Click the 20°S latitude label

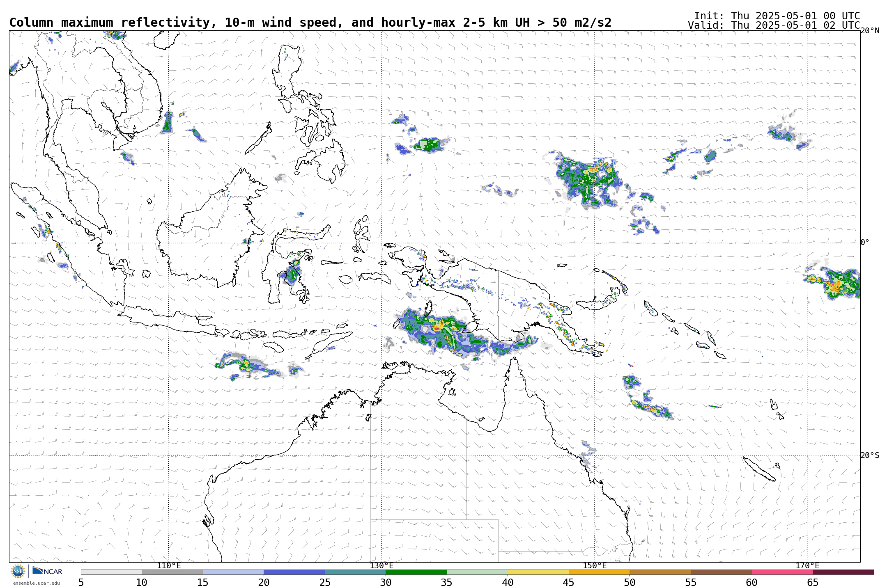[870, 455]
